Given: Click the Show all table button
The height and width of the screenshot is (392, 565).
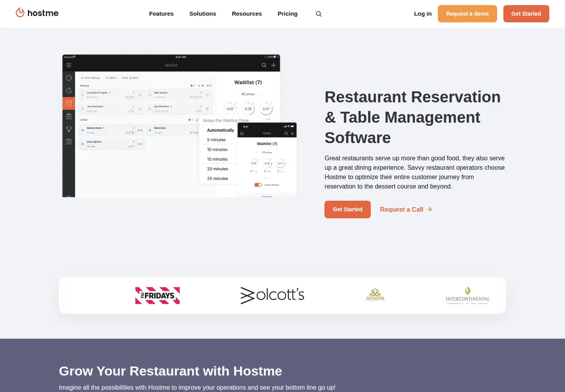Looking at the screenshot, I should coord(130,78).
